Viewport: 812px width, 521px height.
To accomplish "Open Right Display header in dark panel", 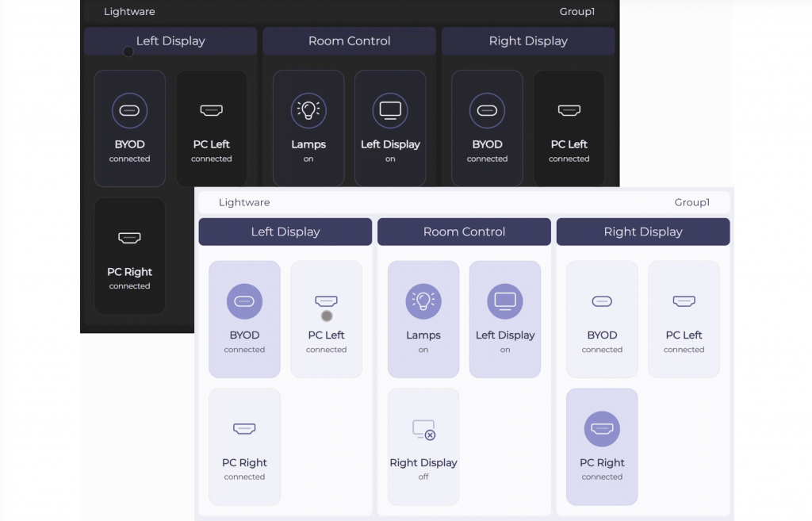I will point(528,41).
